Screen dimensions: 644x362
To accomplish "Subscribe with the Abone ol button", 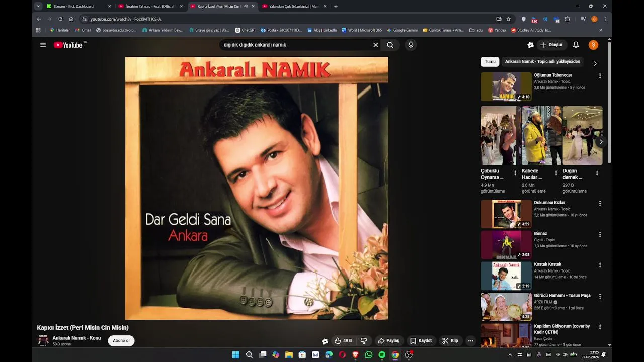I will click(x=121, y=341).
